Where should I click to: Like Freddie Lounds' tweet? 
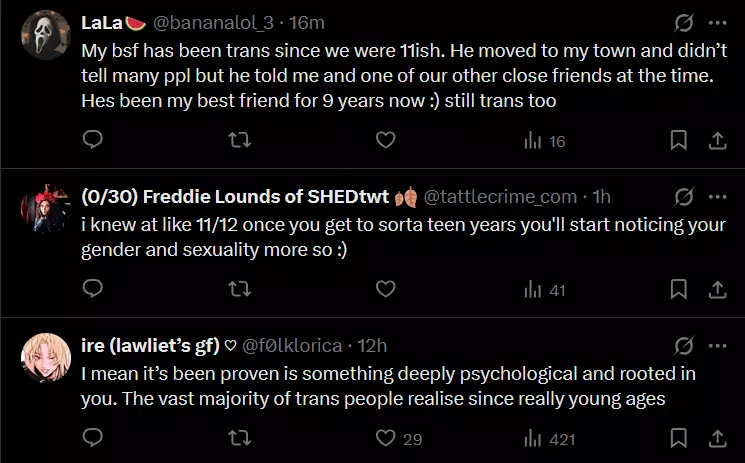tap(385, 289)
